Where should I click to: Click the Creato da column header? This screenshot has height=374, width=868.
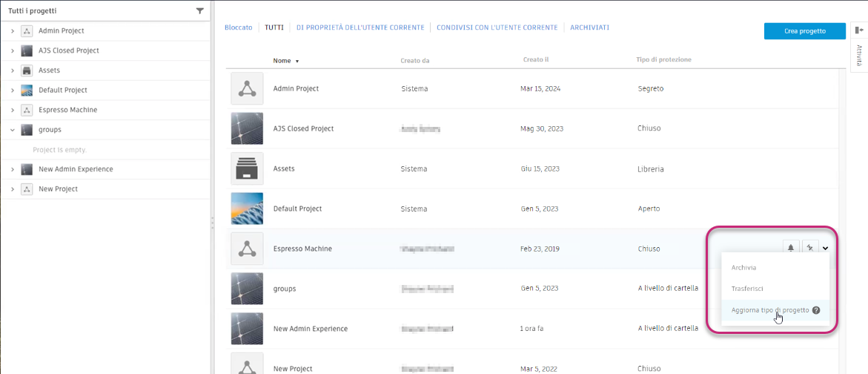[x=415, y=60]
